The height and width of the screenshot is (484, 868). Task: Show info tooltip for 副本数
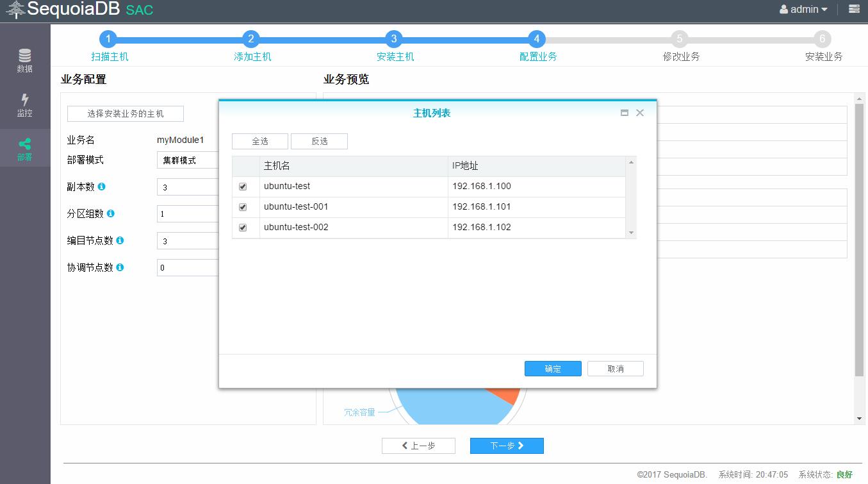[101, 187]
